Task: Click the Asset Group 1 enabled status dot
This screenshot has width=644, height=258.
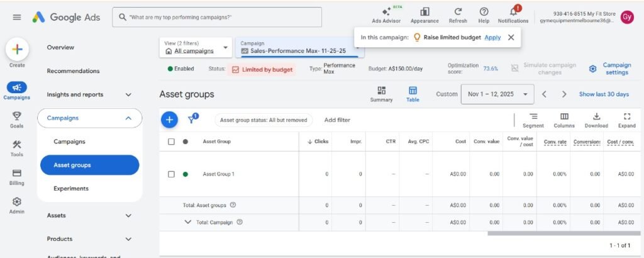Action: pyautogui.click(x=186, y=174)
